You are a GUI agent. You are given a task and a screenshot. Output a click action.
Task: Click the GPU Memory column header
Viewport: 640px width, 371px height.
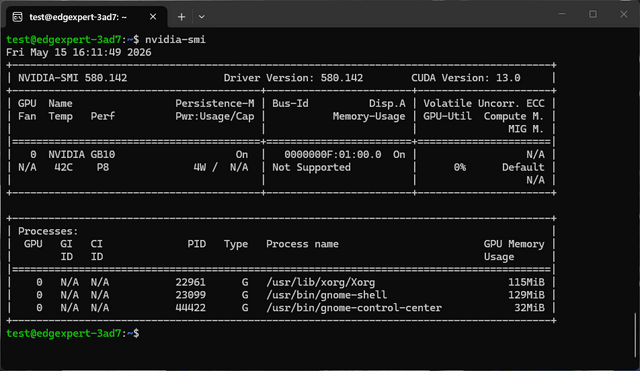514,244
